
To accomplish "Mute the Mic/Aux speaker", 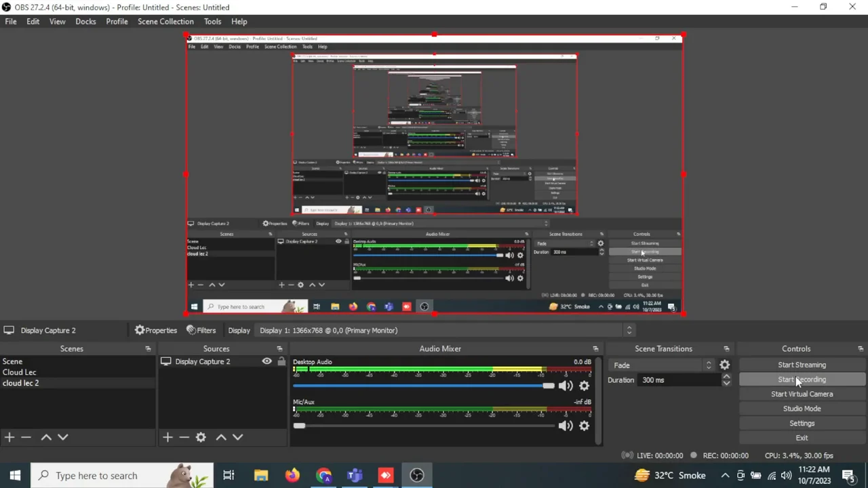I will [x=565, y=426].
